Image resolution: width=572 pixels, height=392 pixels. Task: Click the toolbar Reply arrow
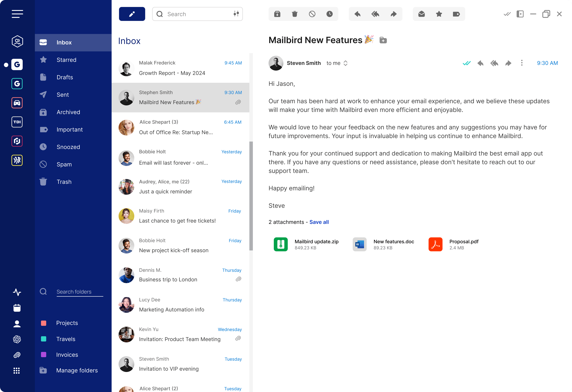click(x=357, y=14)
